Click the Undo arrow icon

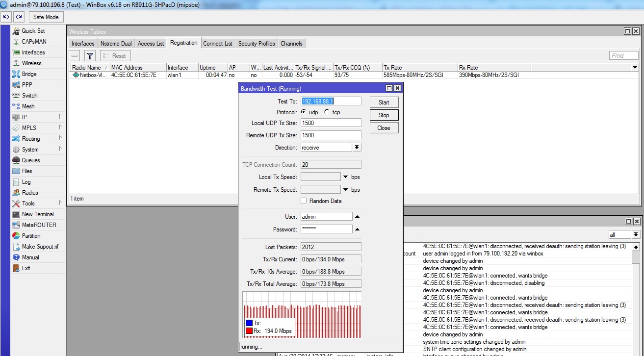tap(6, 17)
